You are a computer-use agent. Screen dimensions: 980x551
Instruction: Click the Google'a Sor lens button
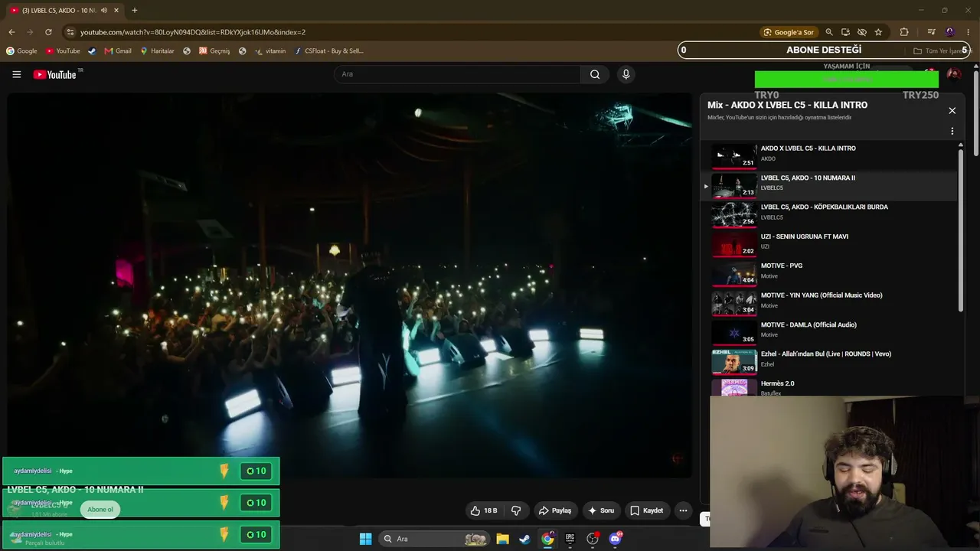click(789, 32)
